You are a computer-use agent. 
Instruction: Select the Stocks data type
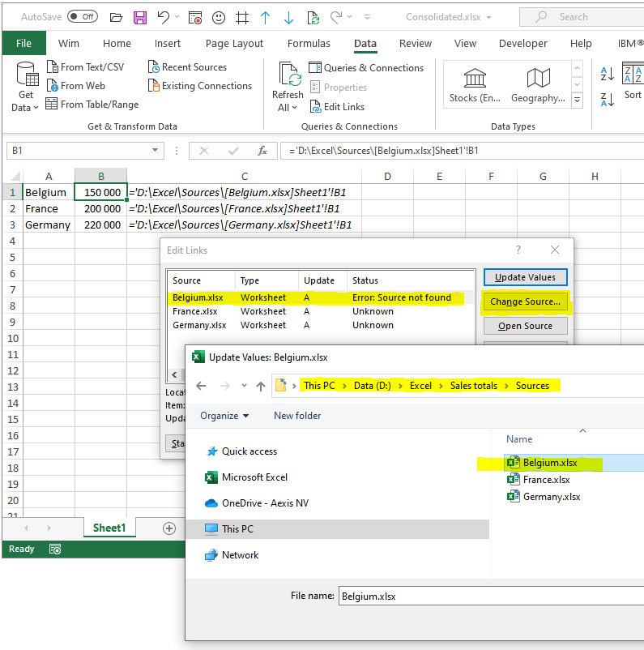(475, 85)
